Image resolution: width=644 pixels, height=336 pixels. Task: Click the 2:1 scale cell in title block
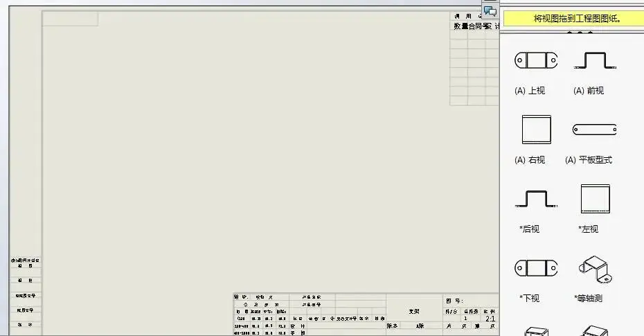coord(490,319)
